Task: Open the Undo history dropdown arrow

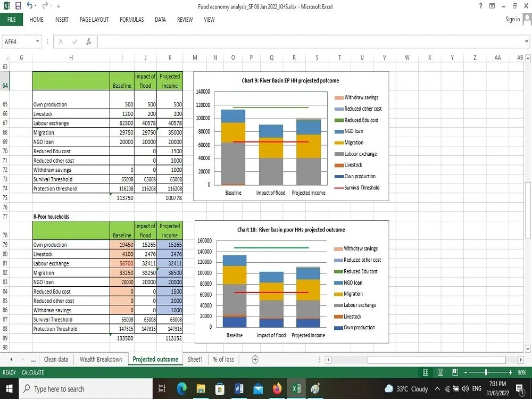Action: pyautogui.click(x=36, y=6)
